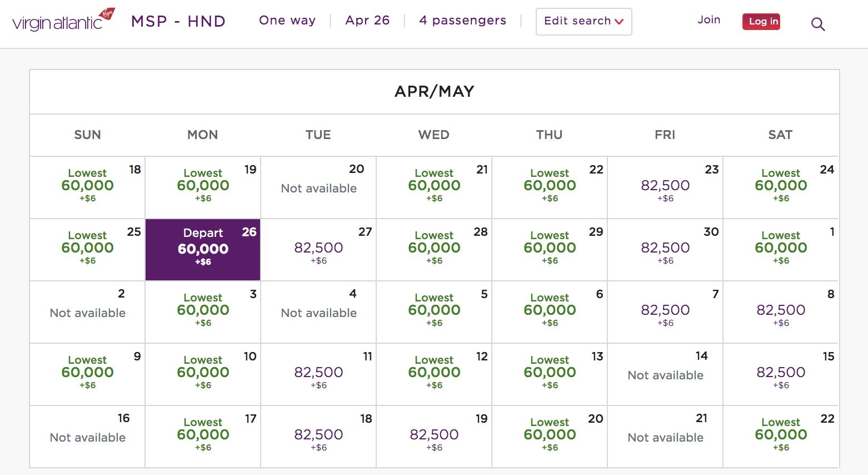868x475 pixels.
Task: Click the Log in button
Action: [761, 22]
